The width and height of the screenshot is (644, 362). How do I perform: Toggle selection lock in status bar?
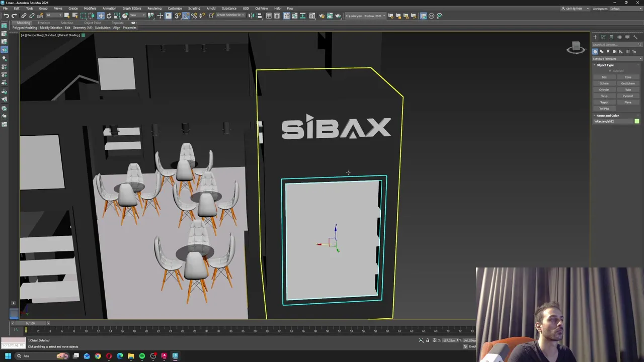point(427,340)
